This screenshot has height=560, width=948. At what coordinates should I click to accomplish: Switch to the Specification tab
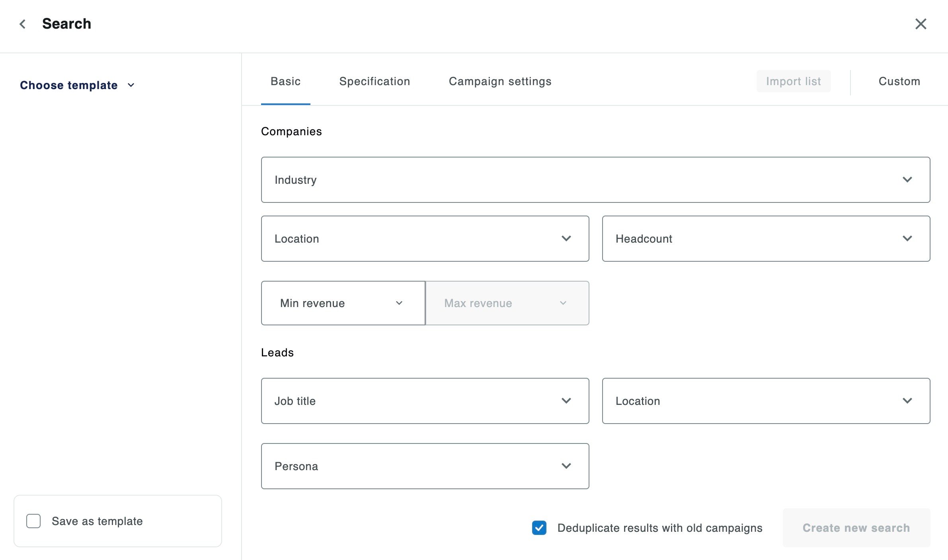(x=374, y=82)
